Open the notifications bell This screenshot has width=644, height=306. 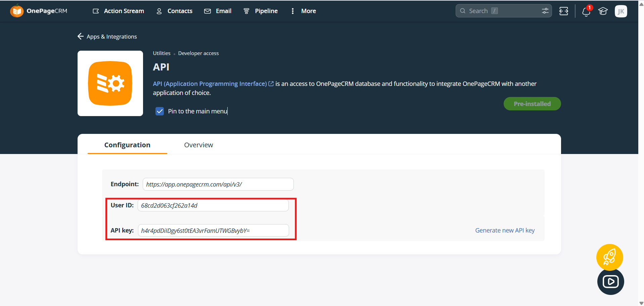pyautogui.click(x=586, y=11)
